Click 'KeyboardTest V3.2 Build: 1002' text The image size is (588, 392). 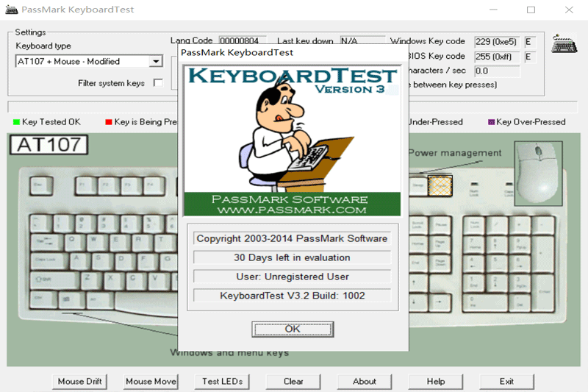tap(293, 296)
